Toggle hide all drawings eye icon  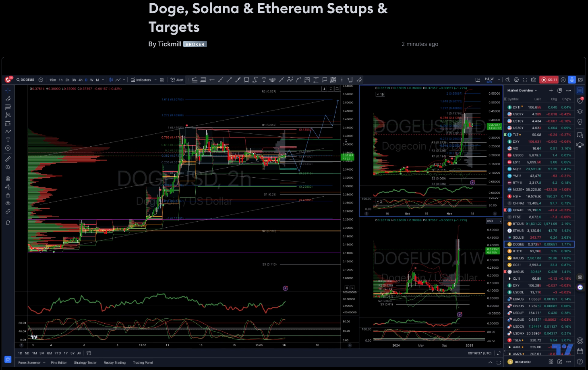pos(8,203)
